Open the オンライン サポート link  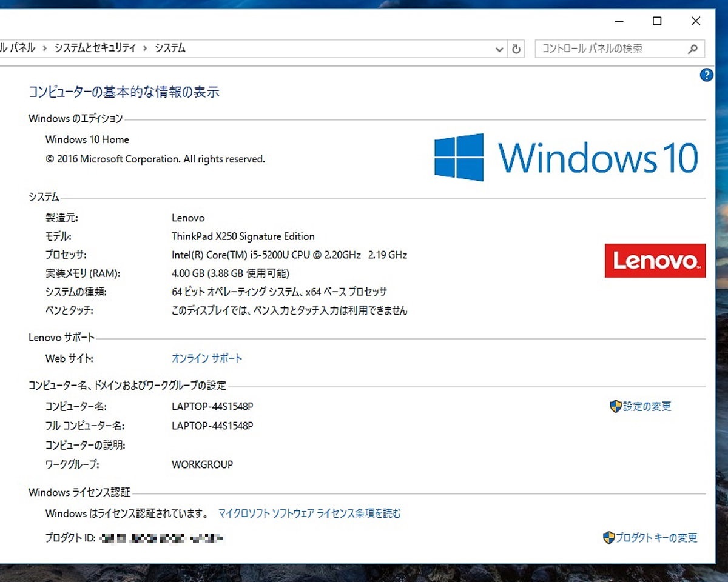(207, 358)
